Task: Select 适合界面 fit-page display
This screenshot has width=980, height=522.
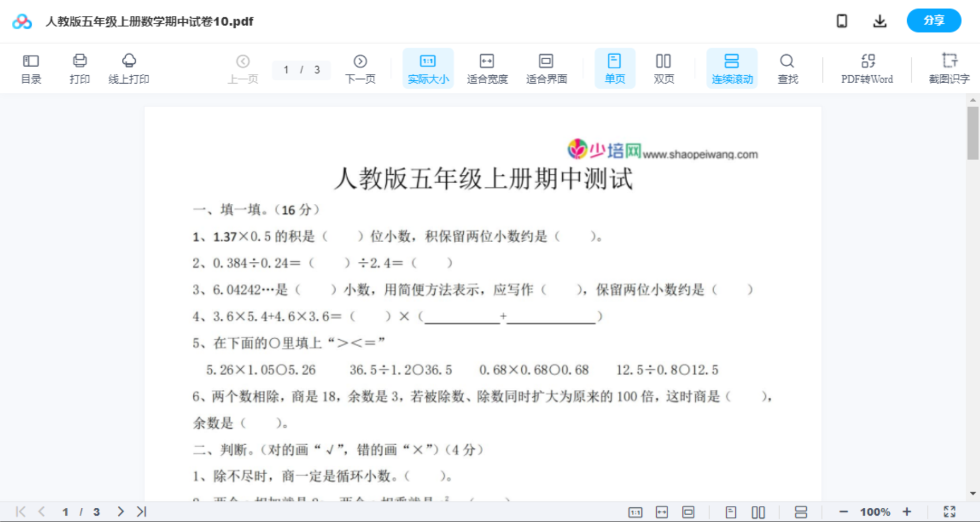Action: pos(546,68)
